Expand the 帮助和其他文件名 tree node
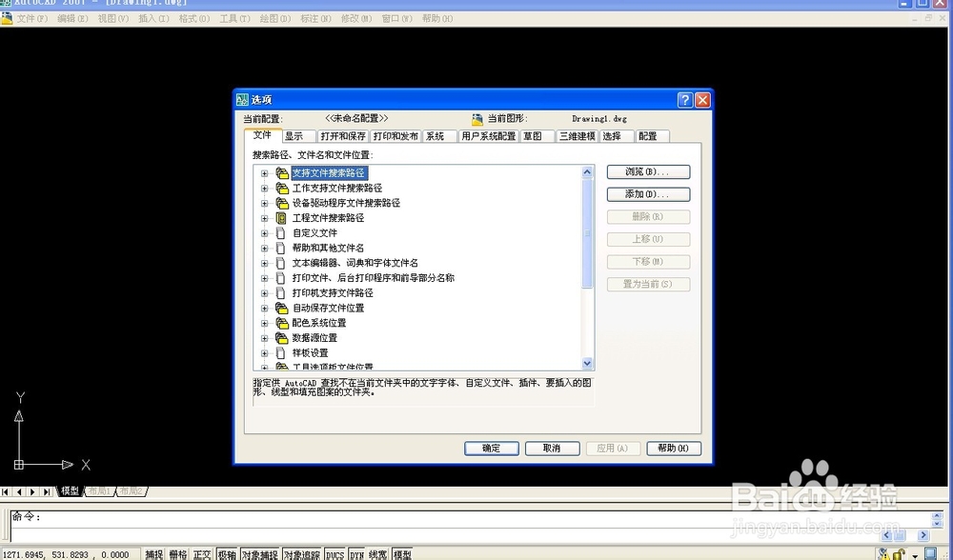Viewport: 953px width, 560px height. click(264, 249)
